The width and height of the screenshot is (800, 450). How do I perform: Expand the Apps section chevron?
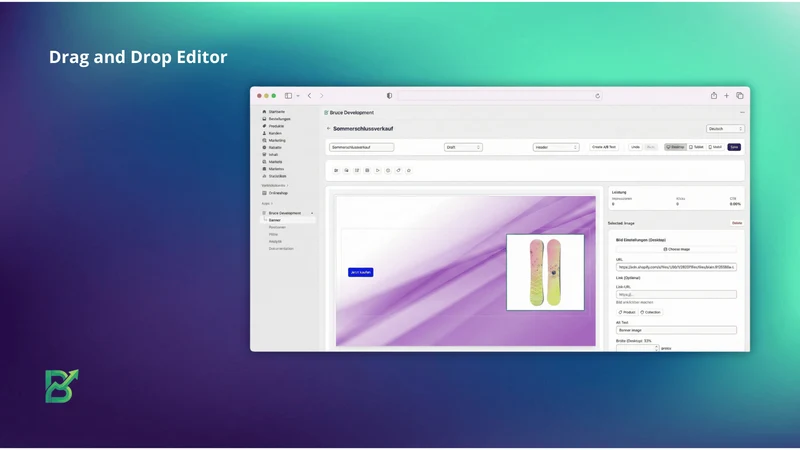click(x=272, y=204)
